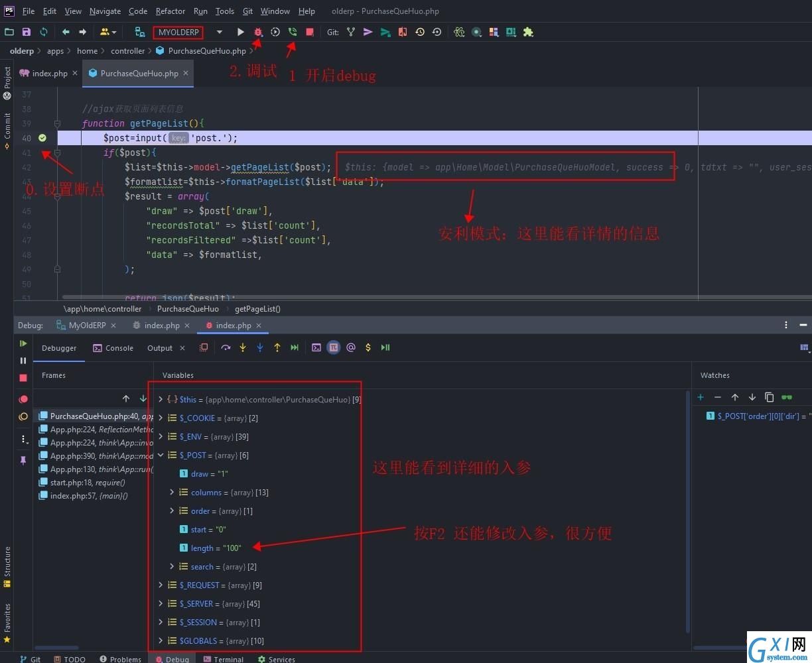Switch to the Output tab in Debug panel

tap(160, 348)
